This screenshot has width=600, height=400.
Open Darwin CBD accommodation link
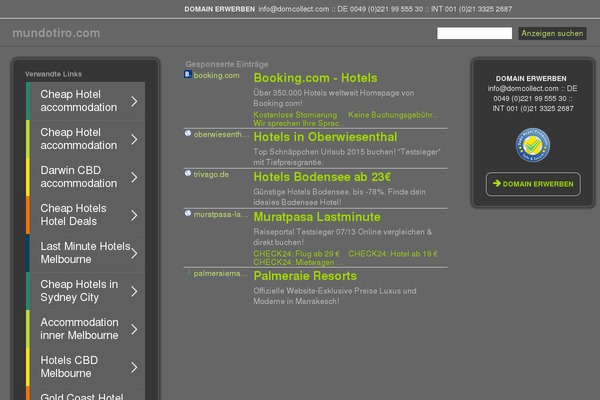[85, 177]
